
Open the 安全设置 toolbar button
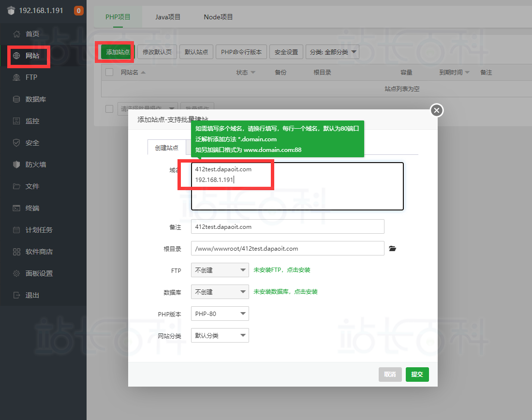pyautogui.click(x=286, y=52)
